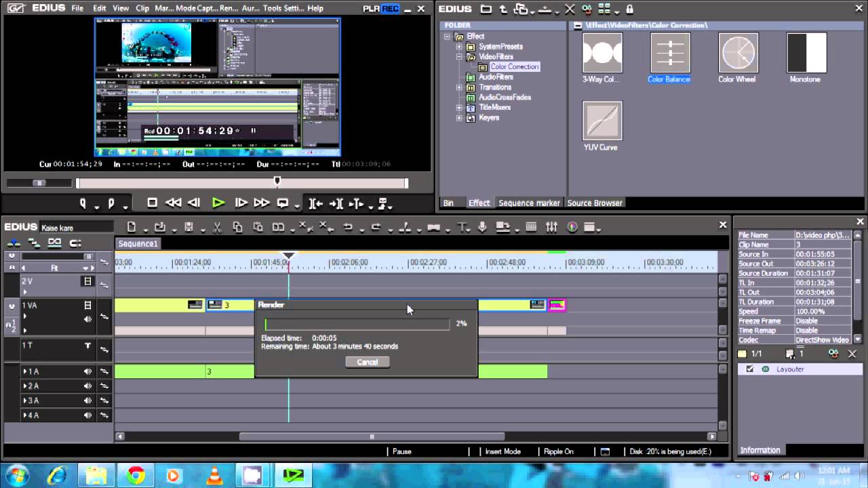Select the Sequence1 tab on the timeline
This screenshot has height=488, width=868.
tap(138, 244)
